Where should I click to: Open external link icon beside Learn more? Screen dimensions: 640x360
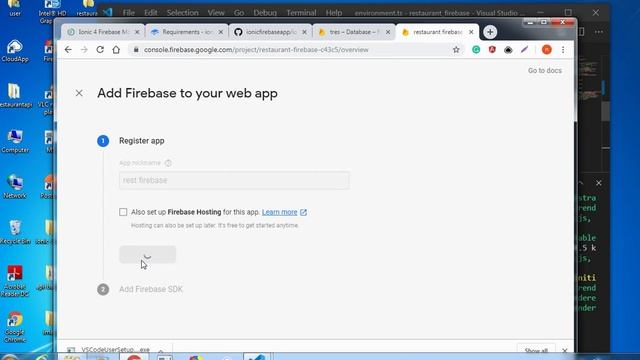click(x=303, y=212)
